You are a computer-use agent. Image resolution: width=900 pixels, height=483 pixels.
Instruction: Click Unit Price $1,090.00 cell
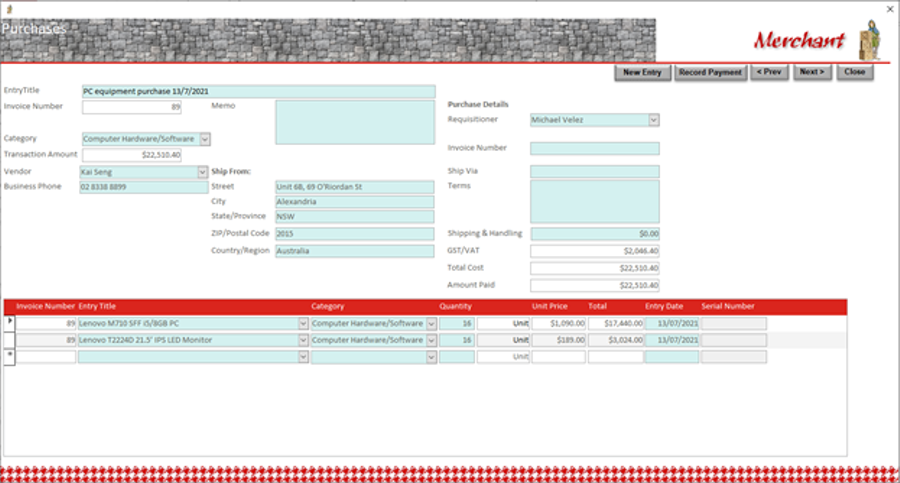coord(558,324)
